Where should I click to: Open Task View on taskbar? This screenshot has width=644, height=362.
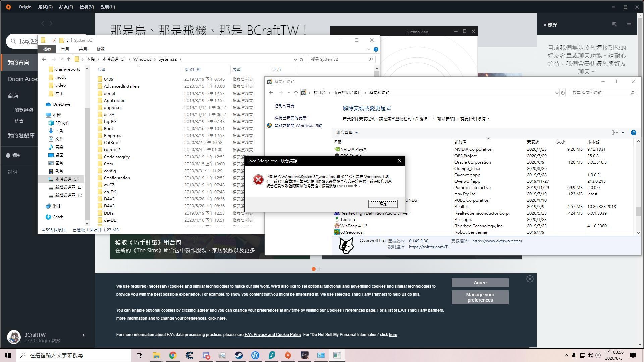tap(140, 355)
